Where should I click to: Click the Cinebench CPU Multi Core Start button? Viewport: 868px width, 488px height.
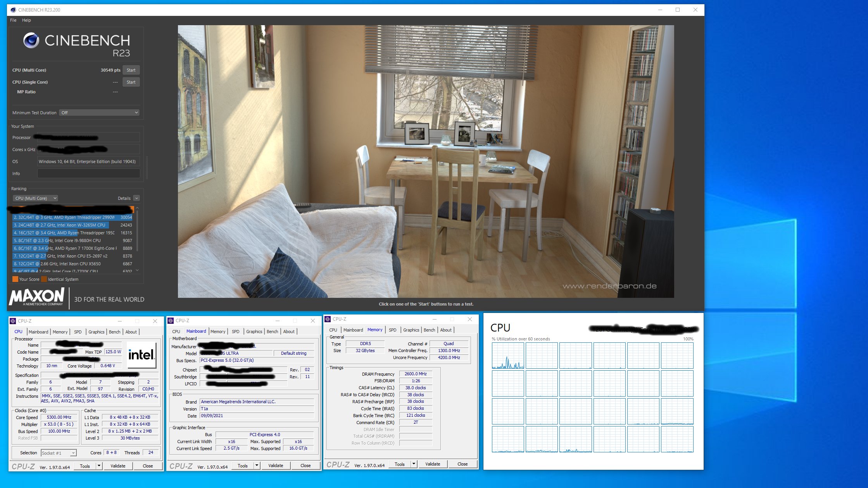(131, 70)
